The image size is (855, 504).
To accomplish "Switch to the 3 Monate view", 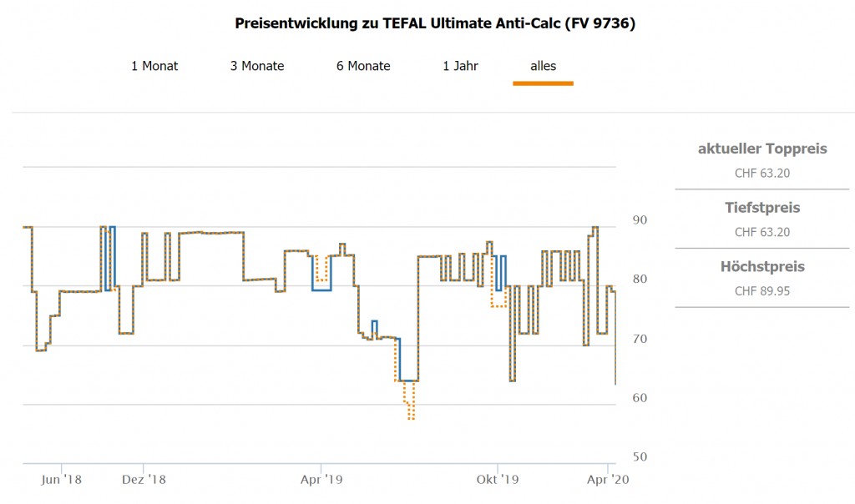I will (257, 66).
